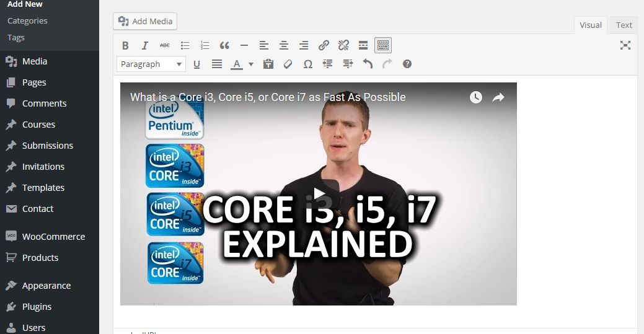Image resolution: width=644 pixels, height=334 pixels.
Task: Click Watch Later clock icon on video
Action: coord(475,97)
